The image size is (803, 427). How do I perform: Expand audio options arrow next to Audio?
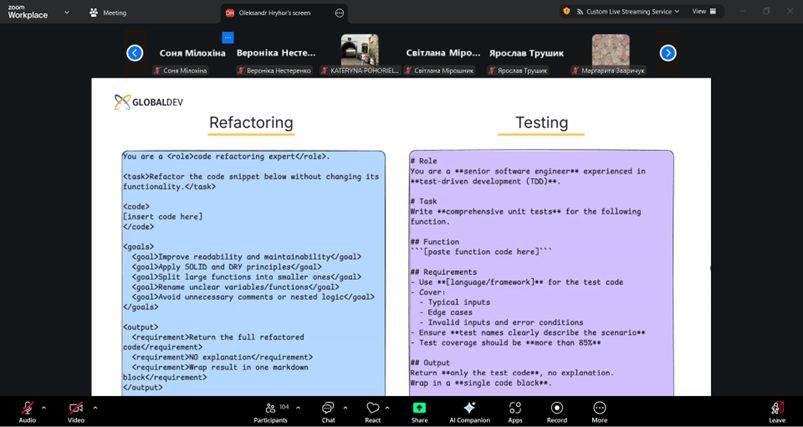pos(44,407)
